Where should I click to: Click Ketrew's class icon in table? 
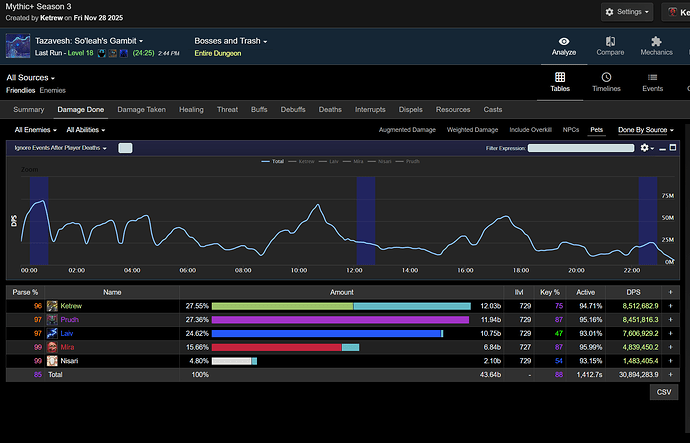point(52,306)
